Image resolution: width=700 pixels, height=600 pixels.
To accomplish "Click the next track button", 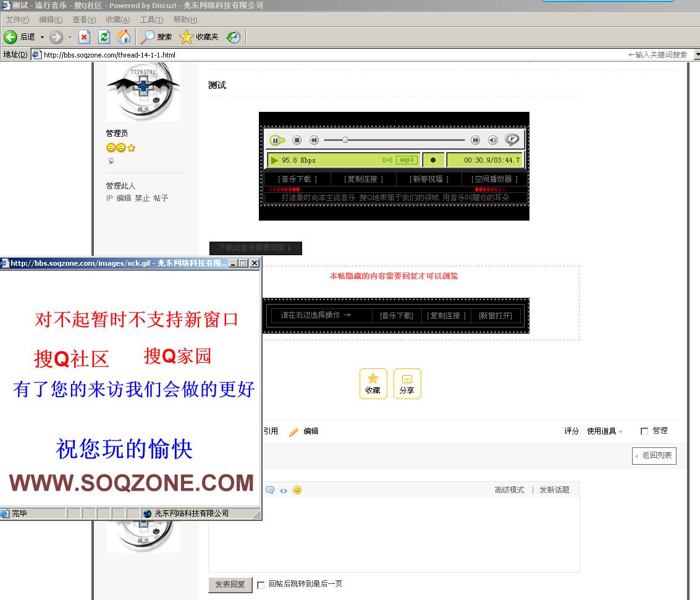I will click(x=476, y=140).
